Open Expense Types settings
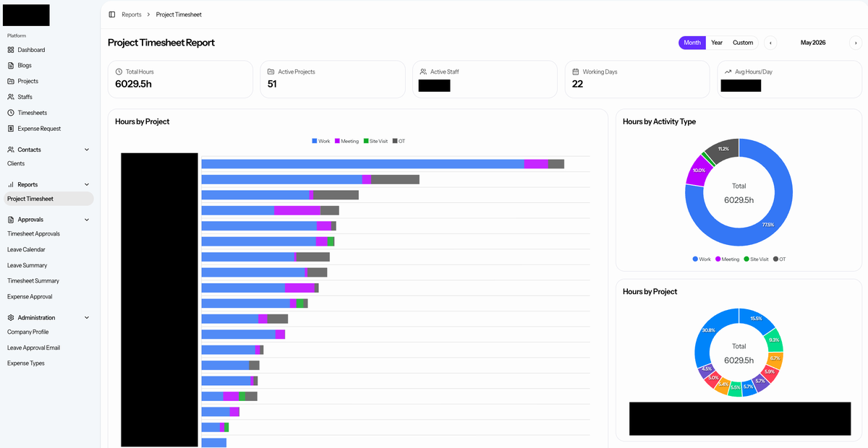This screenshot has width=868, height=448. click(x=26, y=363)
